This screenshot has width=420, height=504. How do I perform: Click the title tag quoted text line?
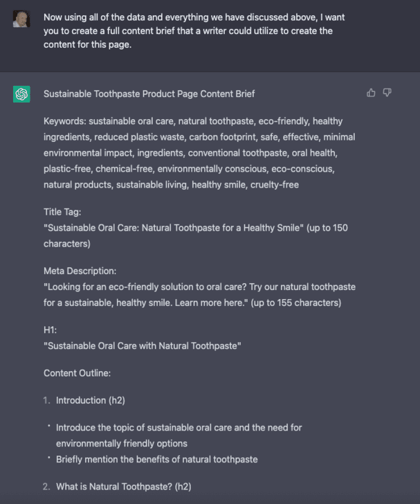[174, 228]
